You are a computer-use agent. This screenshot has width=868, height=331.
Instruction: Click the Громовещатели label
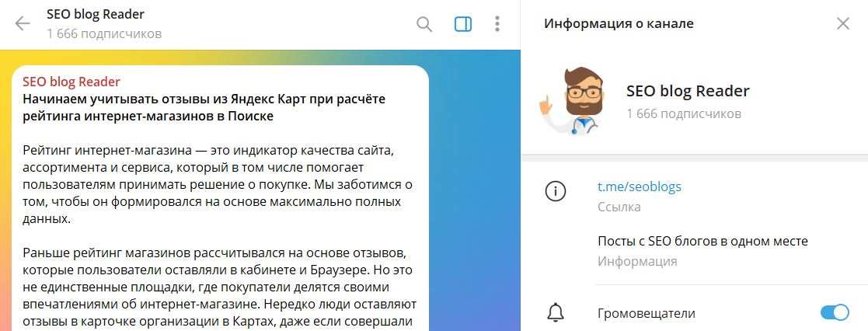pos(646,313)
